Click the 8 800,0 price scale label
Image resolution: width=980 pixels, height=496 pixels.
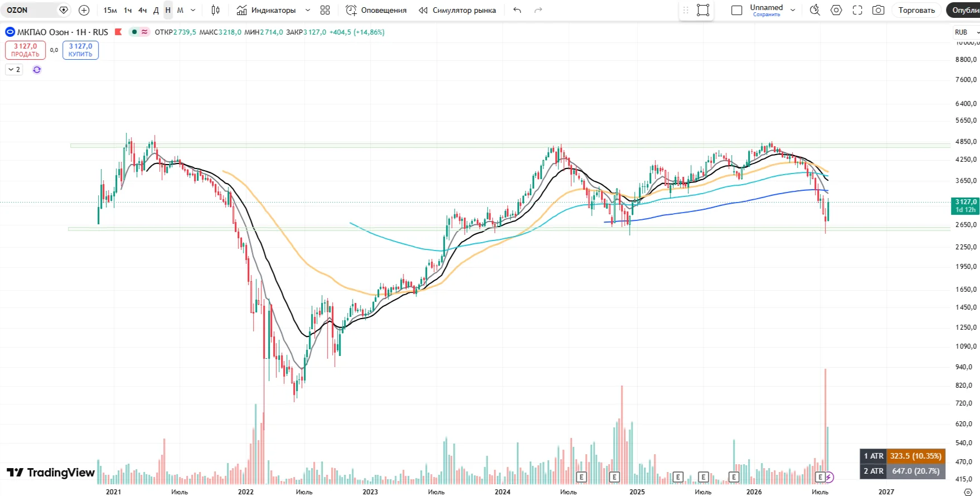[x=966, y=60]
